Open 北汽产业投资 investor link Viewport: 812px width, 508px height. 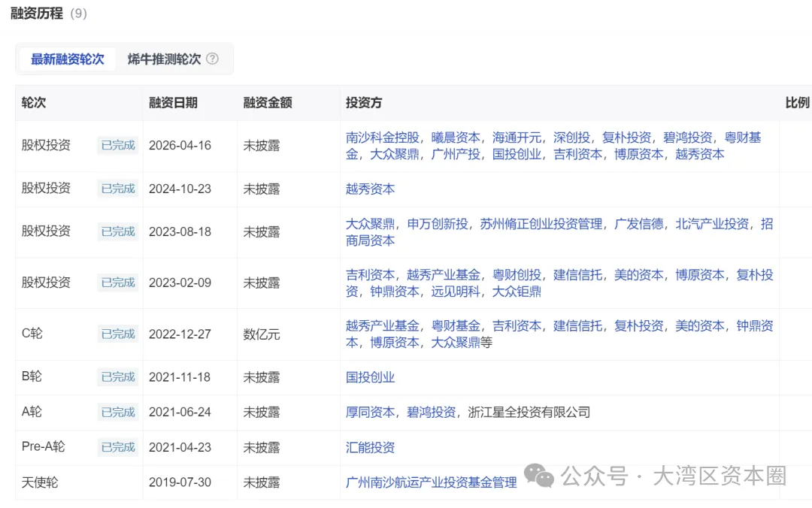pos(711,224)
